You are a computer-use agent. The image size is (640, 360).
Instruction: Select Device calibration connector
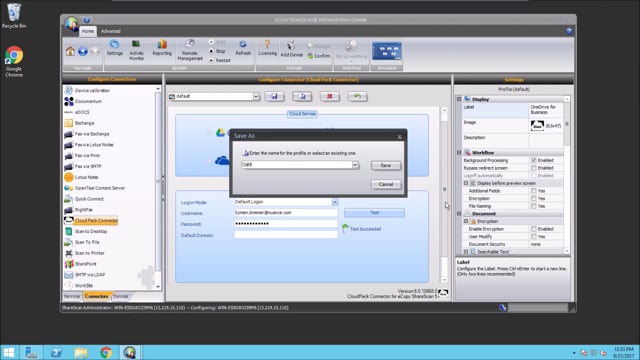(x=87, y=90)
